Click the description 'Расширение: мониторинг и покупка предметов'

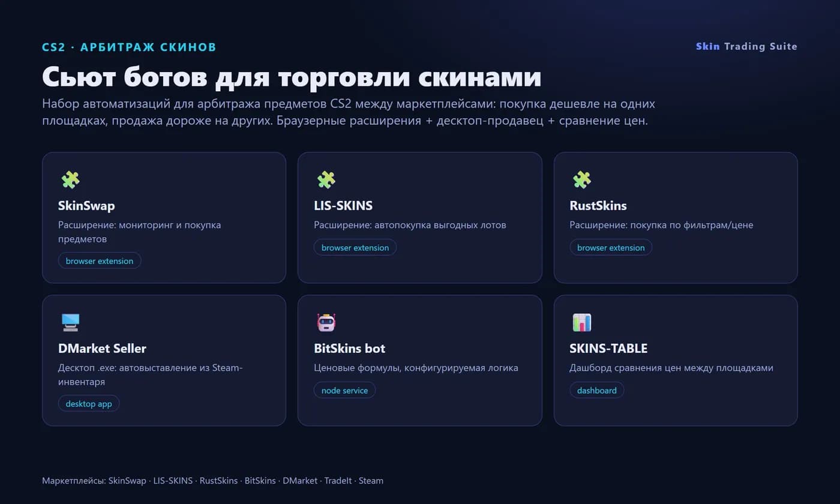coord(140,232)
